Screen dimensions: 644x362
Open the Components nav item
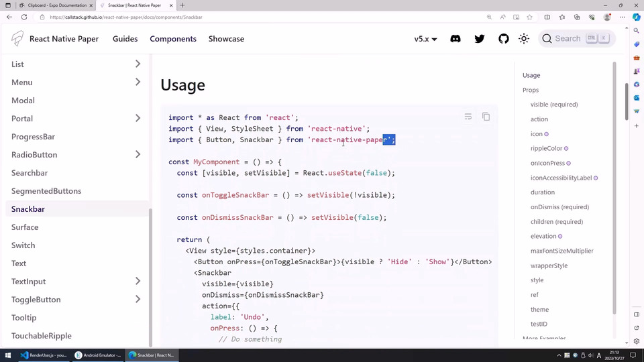173,39
